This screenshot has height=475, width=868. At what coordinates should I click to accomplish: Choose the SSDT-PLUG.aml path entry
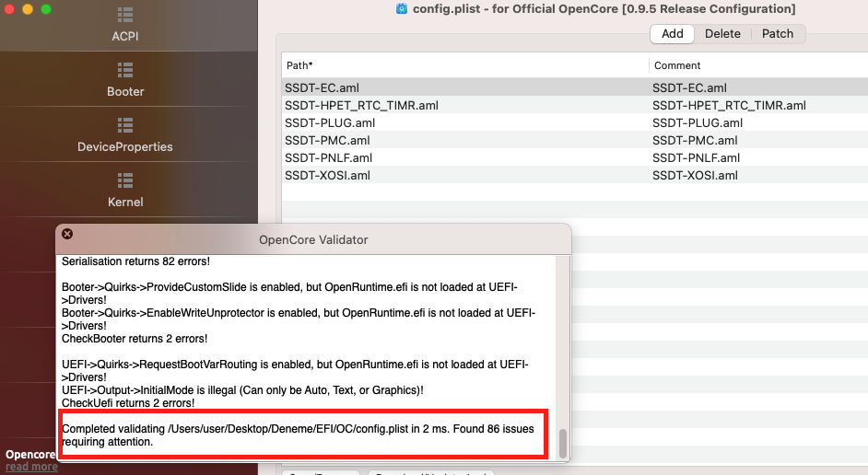point(330,122)
